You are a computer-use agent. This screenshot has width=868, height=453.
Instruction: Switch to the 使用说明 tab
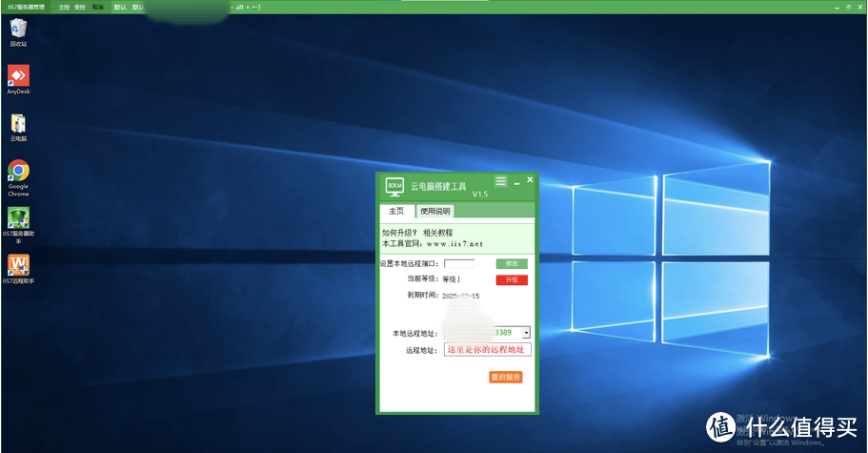(x=434, y=211)
